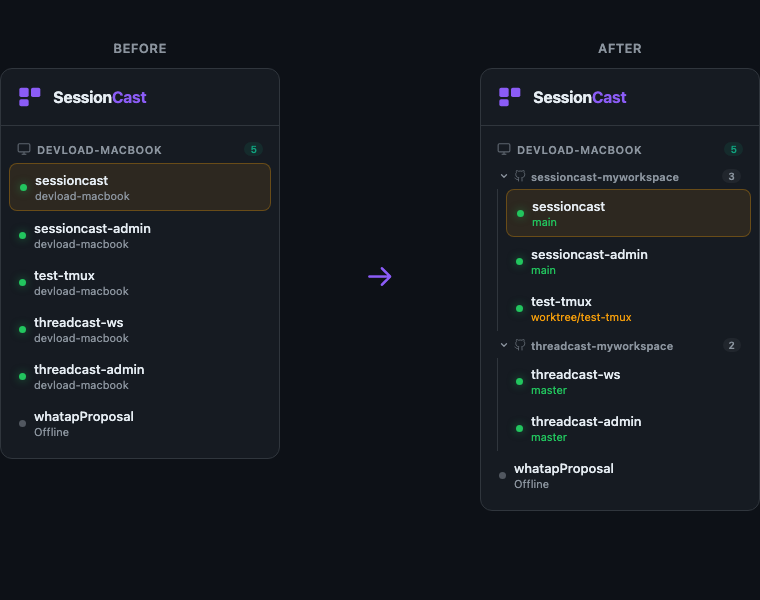Click the green 5 badge in Before panel

point(254,150)
